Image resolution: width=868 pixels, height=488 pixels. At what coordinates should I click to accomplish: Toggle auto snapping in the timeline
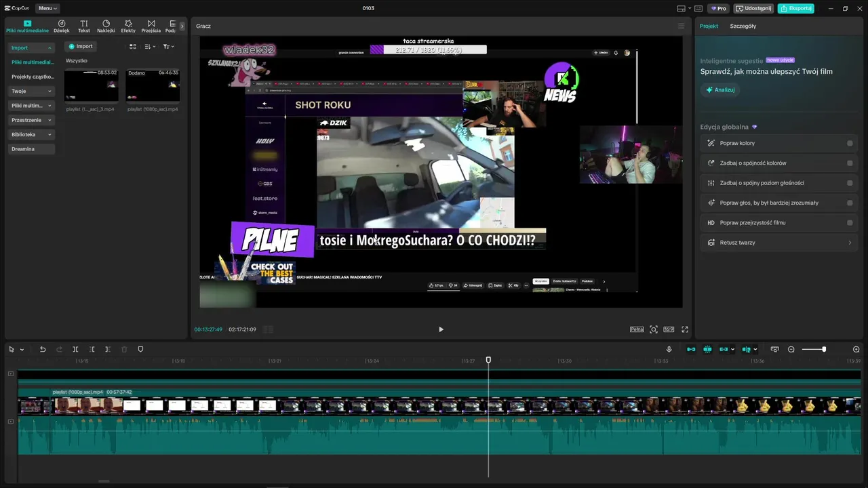point(707,349)
